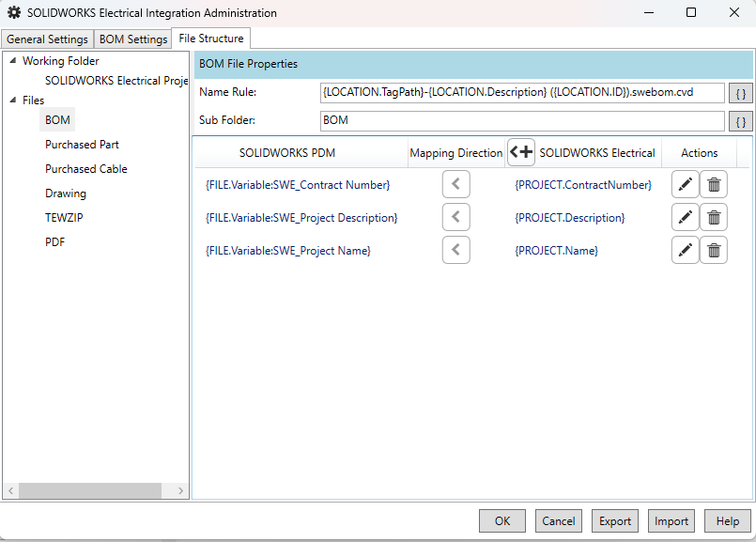Focus the Sub Folder input field

pyautogui.click(x=522, y=121)
